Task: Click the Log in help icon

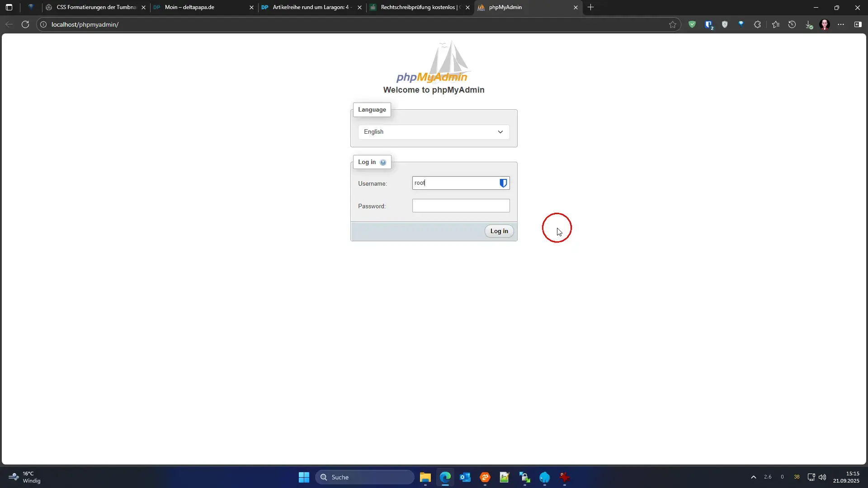Action: pyautogui.click(x=383, y=162)
